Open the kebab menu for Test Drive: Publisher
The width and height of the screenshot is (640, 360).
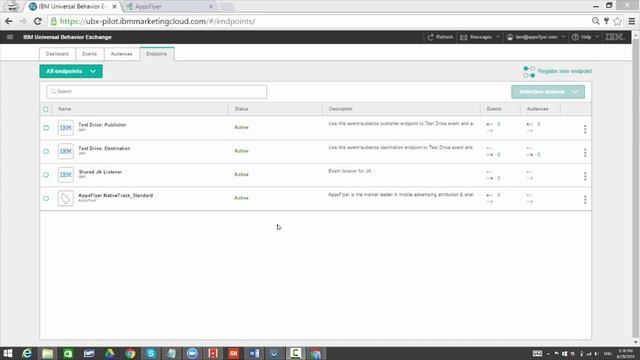[x=585, y=129]
